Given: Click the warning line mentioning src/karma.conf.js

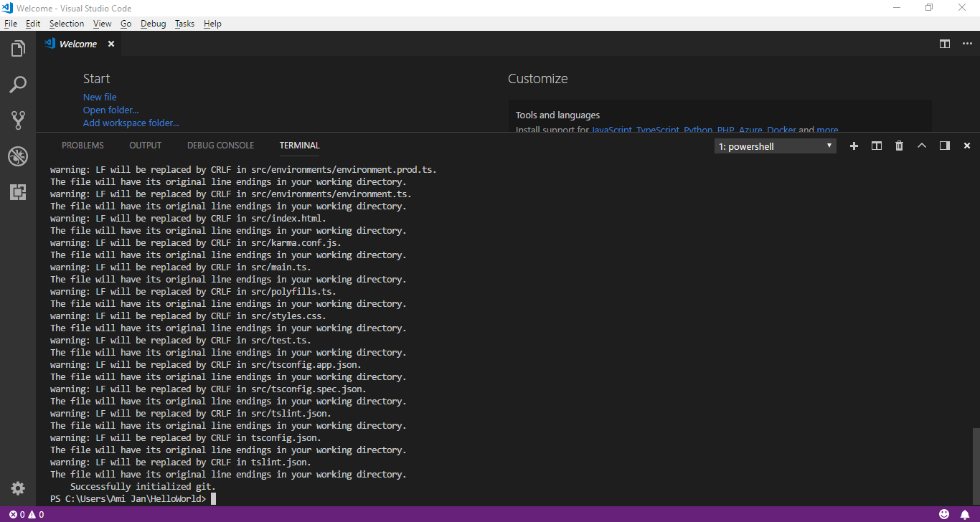Looking at the screenshot, I should click(196, 242).
